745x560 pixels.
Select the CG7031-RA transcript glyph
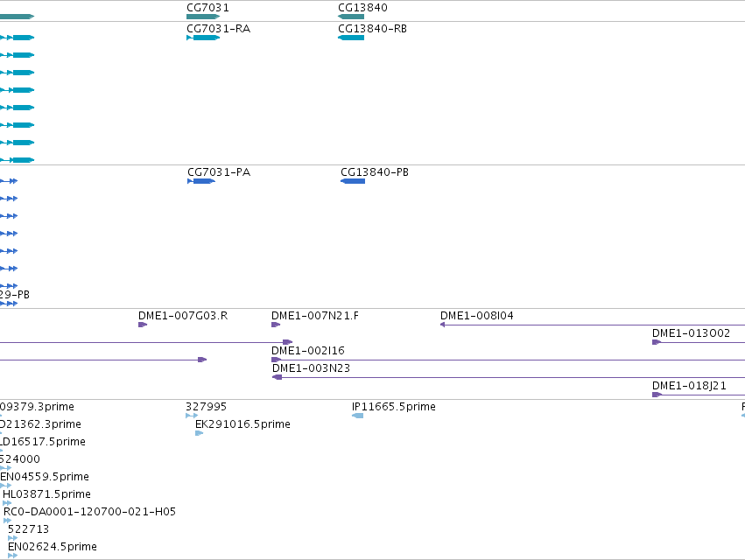click(x=203, y=38)
